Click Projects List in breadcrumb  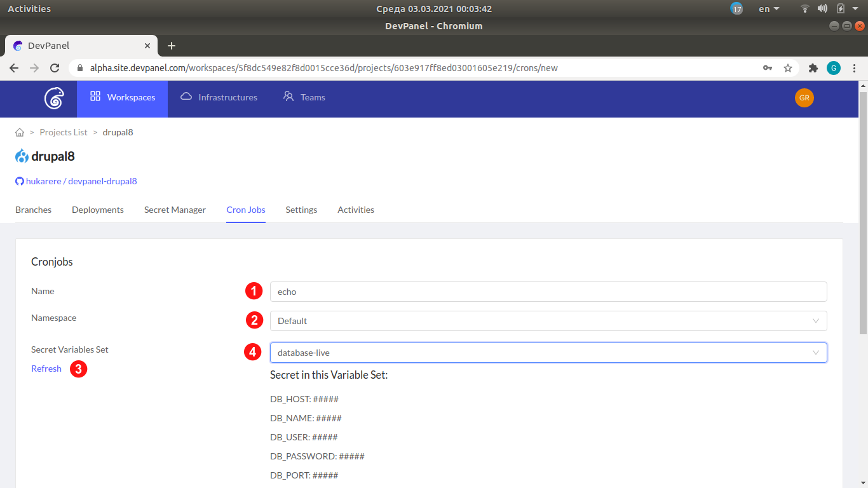[x=64, y=132]
